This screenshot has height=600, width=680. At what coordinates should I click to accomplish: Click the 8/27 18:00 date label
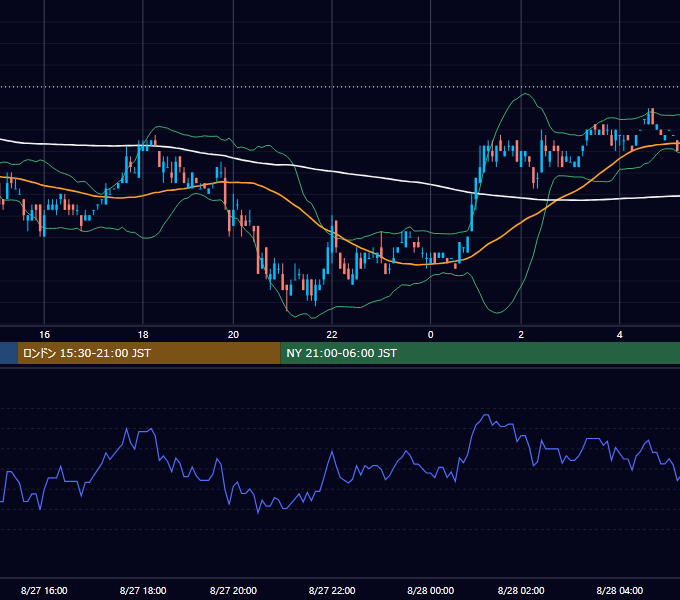[143, 590]
